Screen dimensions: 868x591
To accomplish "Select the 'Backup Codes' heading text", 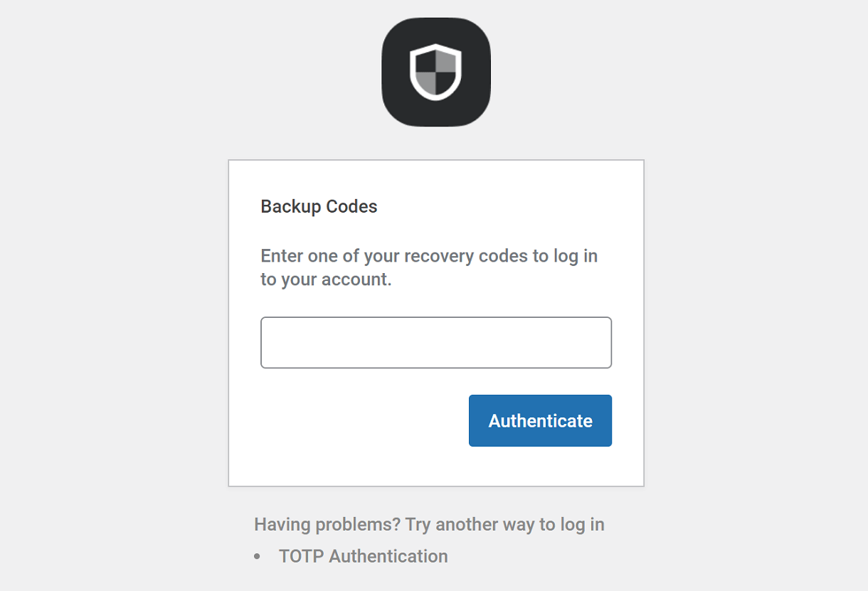I will 319,207.
